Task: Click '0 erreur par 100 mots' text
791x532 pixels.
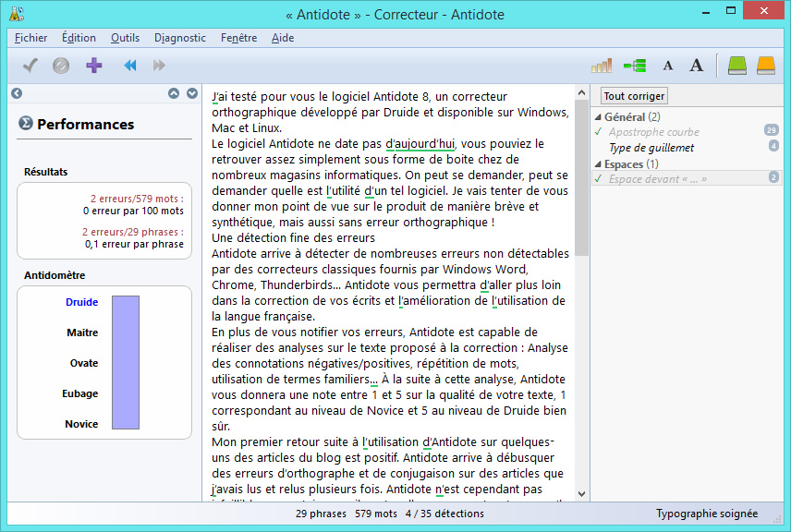Action: (133, 211)
